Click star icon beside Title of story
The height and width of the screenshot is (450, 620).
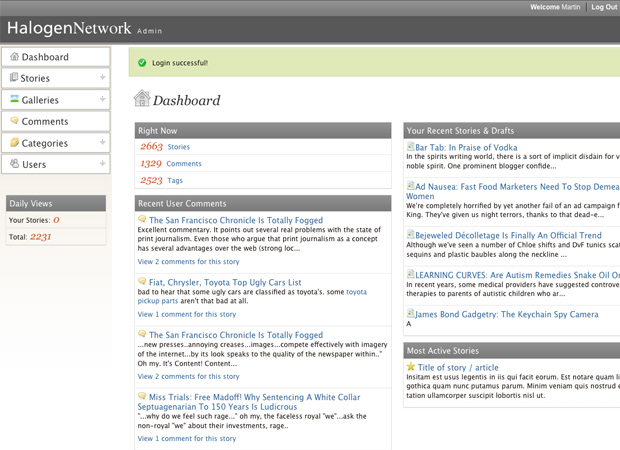[x=411, y=367]
